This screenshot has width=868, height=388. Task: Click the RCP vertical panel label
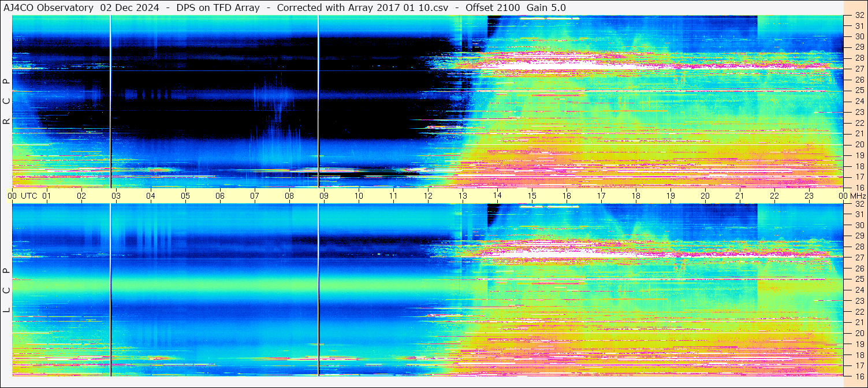[6, 102]
